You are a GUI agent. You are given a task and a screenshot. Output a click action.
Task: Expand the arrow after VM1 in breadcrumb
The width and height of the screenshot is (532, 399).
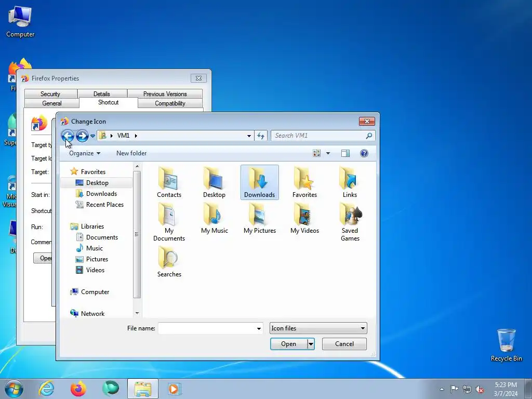(x=136, y=136)
